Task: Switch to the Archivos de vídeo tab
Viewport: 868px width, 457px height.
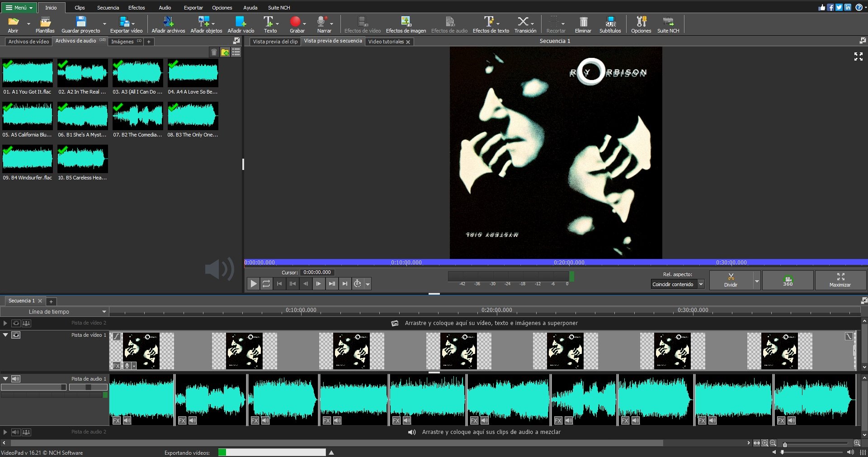Action: click(x=28, y=42)
